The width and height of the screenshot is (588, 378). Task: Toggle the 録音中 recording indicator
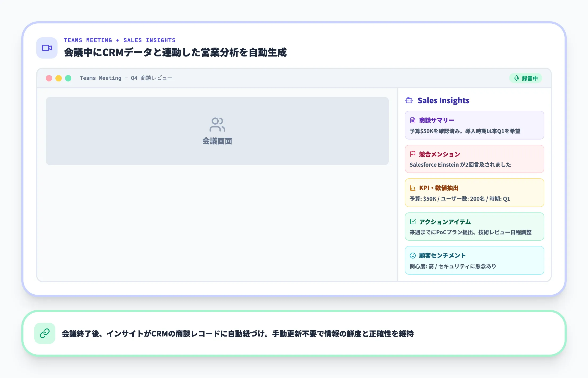pos(526,78)
